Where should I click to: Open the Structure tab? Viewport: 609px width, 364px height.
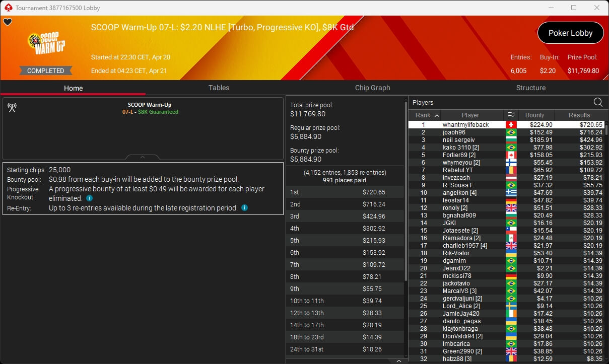coord(531,88)
